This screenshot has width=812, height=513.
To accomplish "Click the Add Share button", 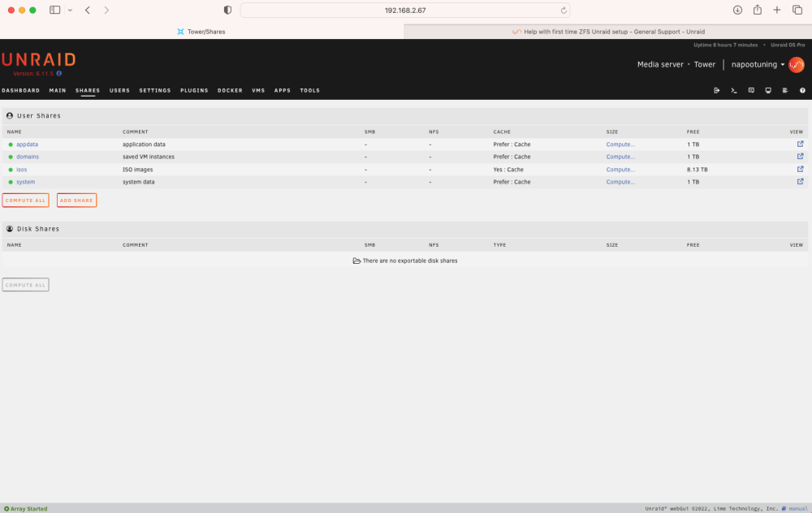I will pos(76,200).
